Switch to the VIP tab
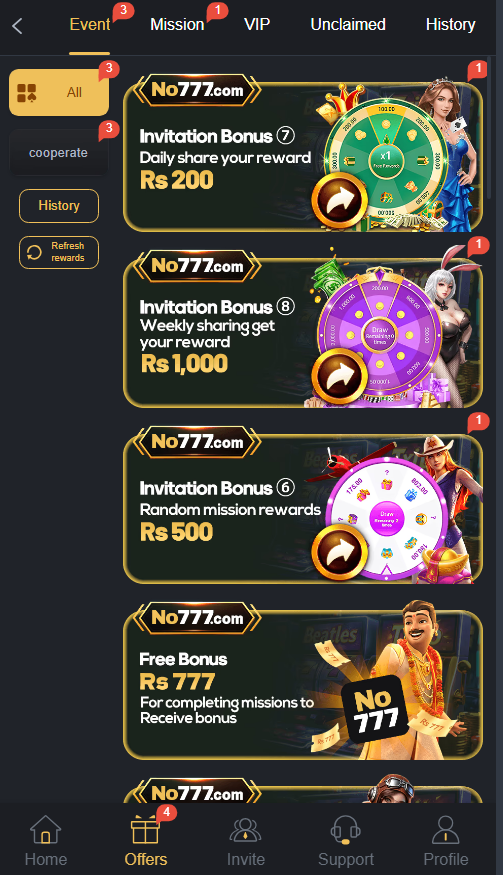This screenshot has width=503, height=875. (x=257, y=25)
